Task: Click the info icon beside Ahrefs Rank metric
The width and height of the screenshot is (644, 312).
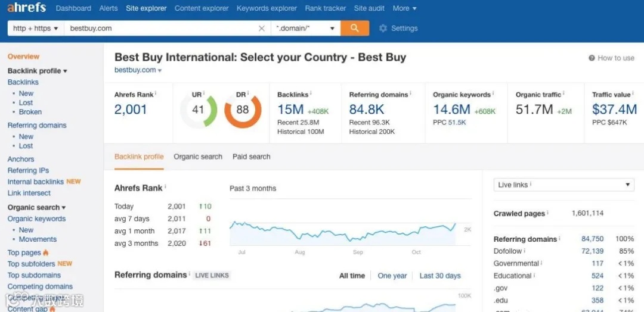Action: [156, 93]
